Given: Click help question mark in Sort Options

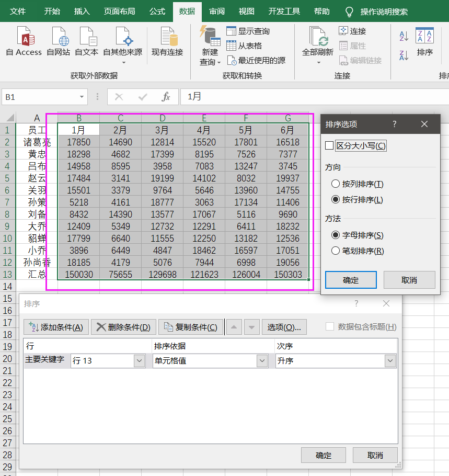Looking at the screenshot, I should (x=395, y=124).
